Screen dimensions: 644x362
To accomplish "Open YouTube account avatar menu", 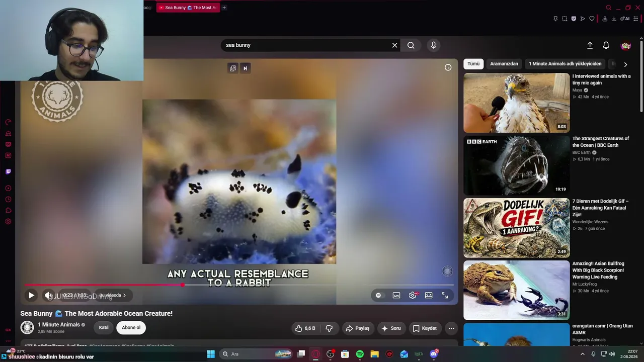I will coord(626,46).
